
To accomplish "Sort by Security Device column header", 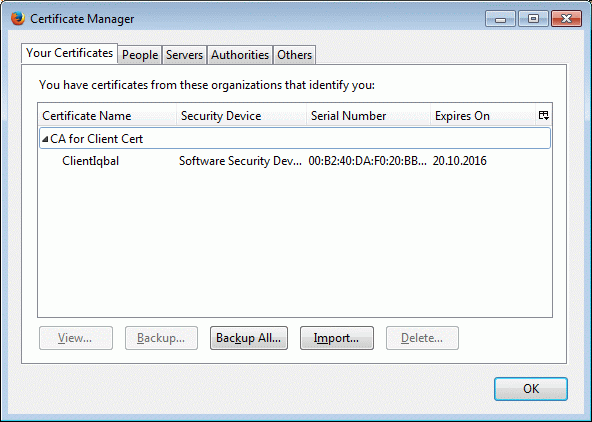I will click(x=242, y=116).
